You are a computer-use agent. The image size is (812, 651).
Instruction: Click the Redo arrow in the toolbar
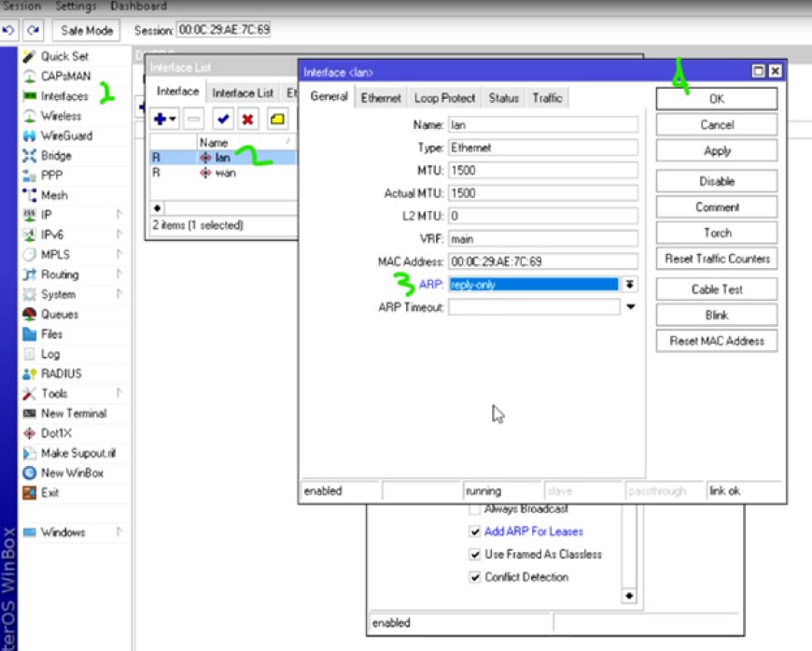tap(34, 31)
